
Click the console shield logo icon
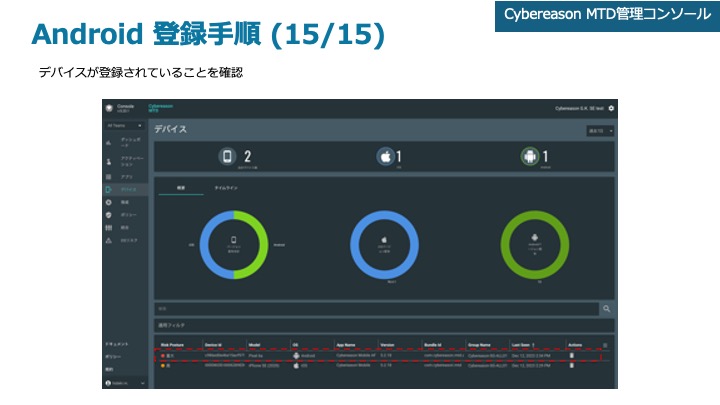pyautogui.click(x=109, y=108)
